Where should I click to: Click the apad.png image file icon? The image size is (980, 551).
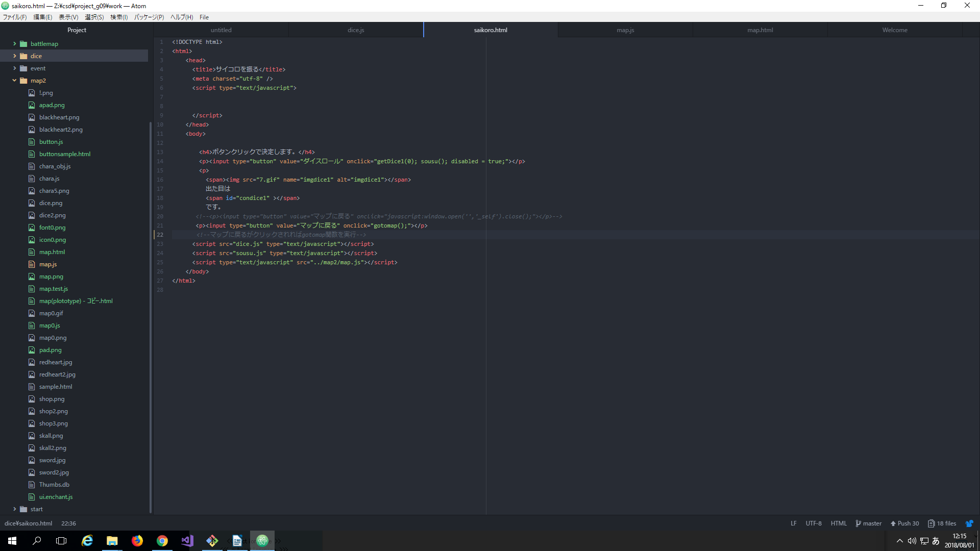coord(32,105)
